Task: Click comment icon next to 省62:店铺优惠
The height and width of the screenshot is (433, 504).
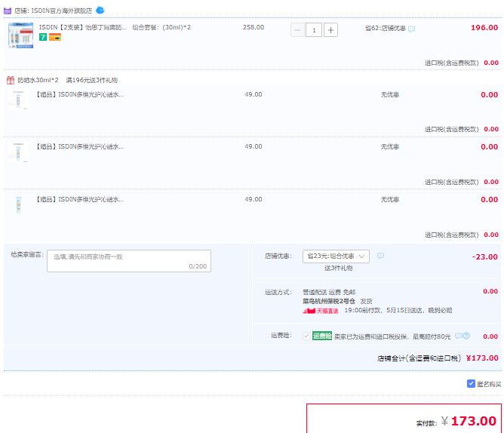Action: click(x=411, y=29)
